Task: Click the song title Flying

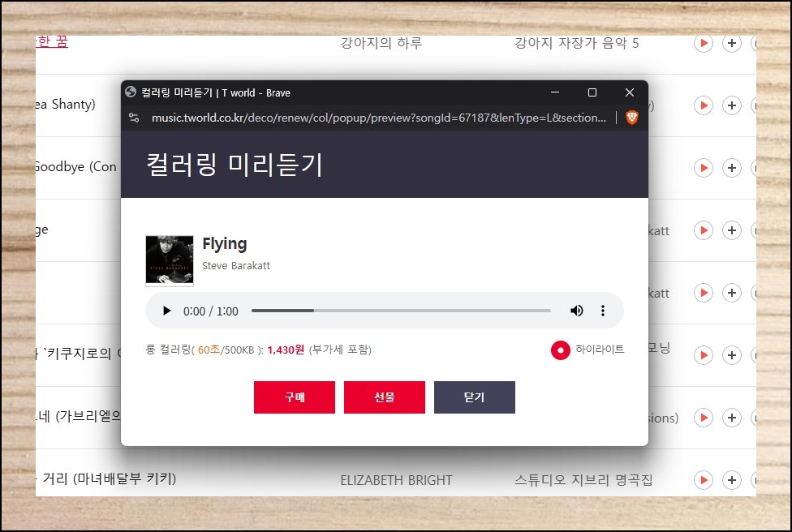Action: [x=225, y=244]
